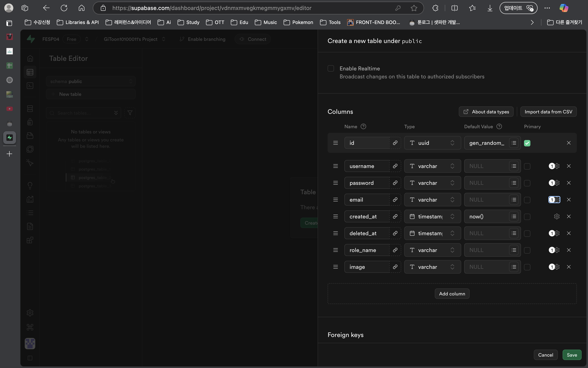Open type dropdown for created_at column
Screen dimensions: 588x368
click(432, 216)
